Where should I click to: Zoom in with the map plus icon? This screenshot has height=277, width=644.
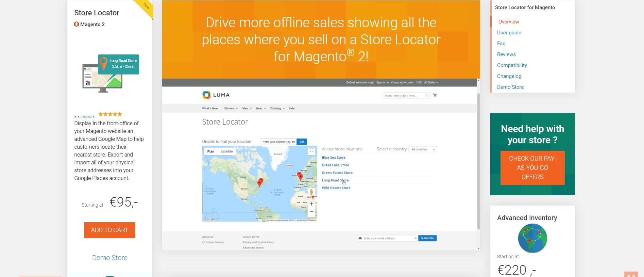coord(311,204)
